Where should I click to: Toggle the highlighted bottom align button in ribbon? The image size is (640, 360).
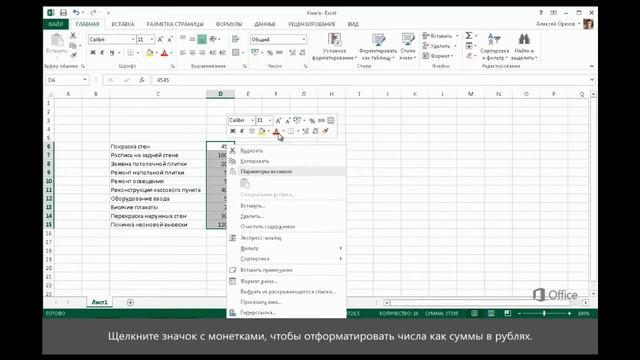(x=202, y=39)
